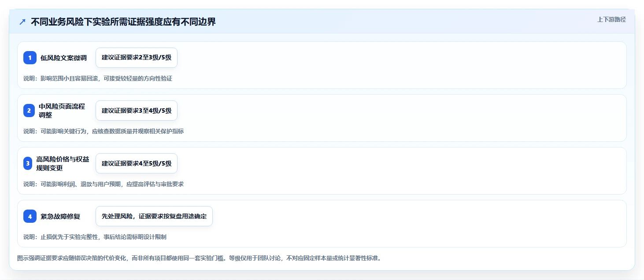Select number badge 3 for 高风险价格与权益规则变更
Viewport: 644px width, 280px height.
point(28,163)
